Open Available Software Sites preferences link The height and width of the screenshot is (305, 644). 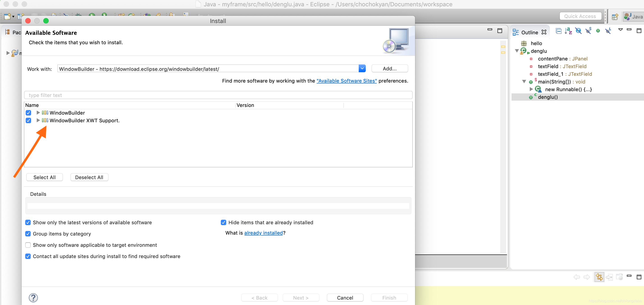tap(347, 81)
